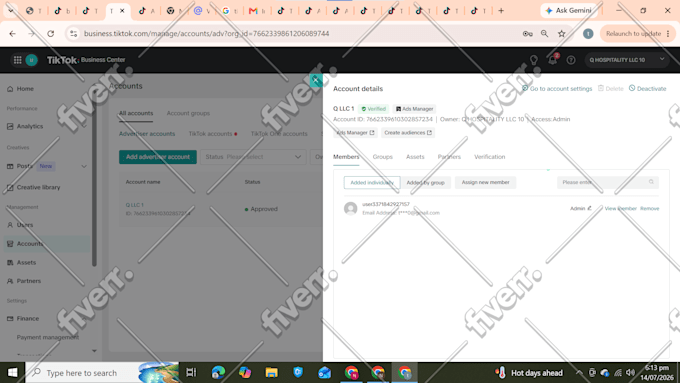Click the tab search chevron in Chrome
This screenshot has width=680, height=383.
[x=11, y=11]
